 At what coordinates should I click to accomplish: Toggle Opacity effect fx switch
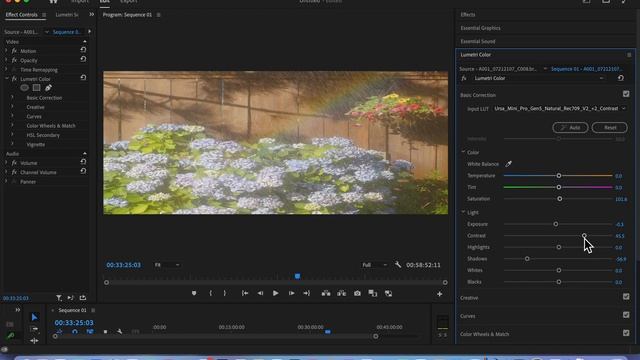(14, 60)
